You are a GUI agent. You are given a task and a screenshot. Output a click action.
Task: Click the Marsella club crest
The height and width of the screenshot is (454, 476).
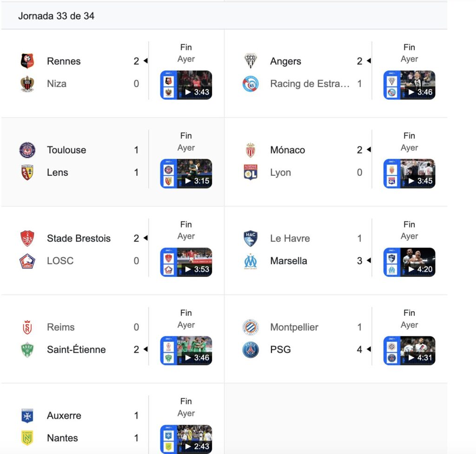pos(251,261)
